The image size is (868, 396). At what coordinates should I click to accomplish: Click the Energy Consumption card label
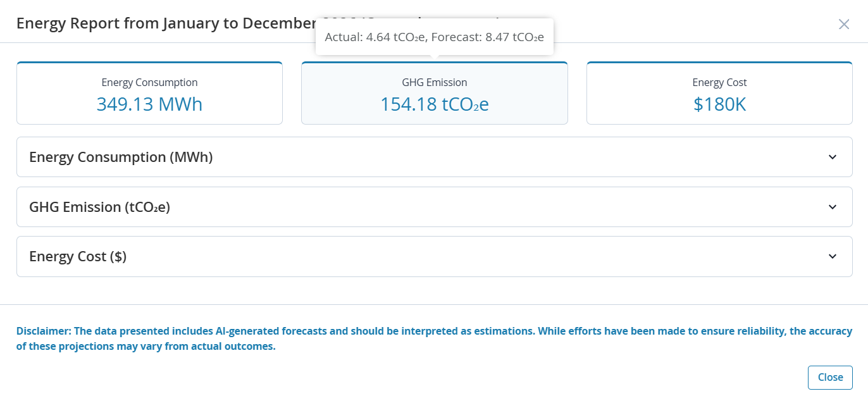tap(149, 82)
